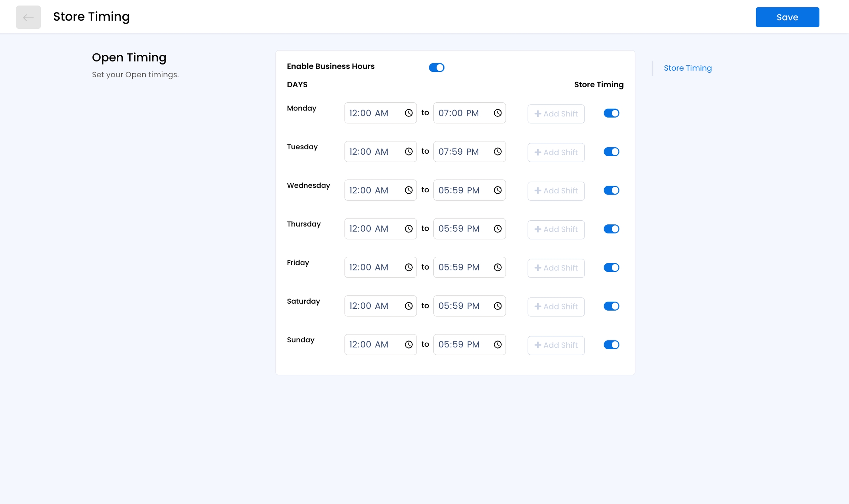Open clock picker for Sunday end time

[497, 344]
